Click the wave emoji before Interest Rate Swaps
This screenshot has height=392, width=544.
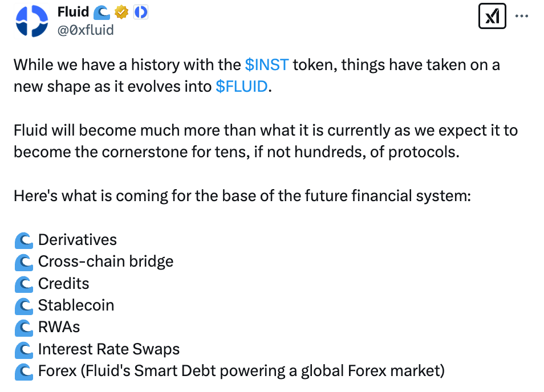coord(23,349)
